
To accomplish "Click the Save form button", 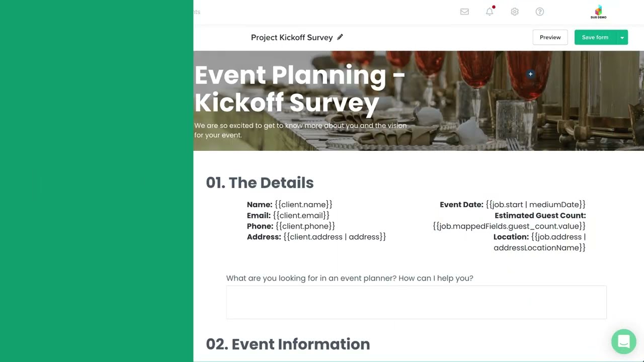I will pyautogui.click(x=595, y=38).
